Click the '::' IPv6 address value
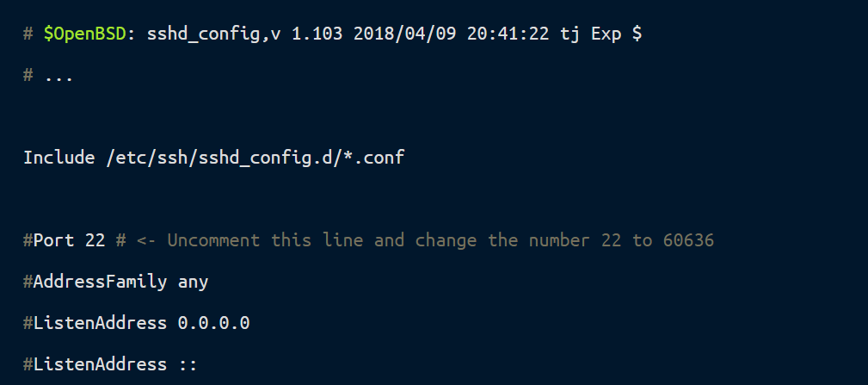Image resolution: width=868 pixels, height=385 pixels. coord(188,363)
